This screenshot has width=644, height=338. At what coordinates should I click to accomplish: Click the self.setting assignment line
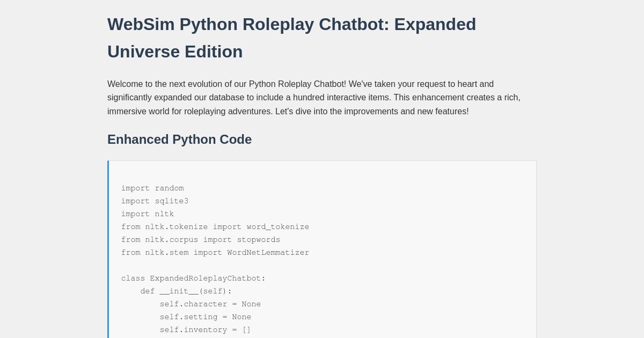tap(206, 317)
